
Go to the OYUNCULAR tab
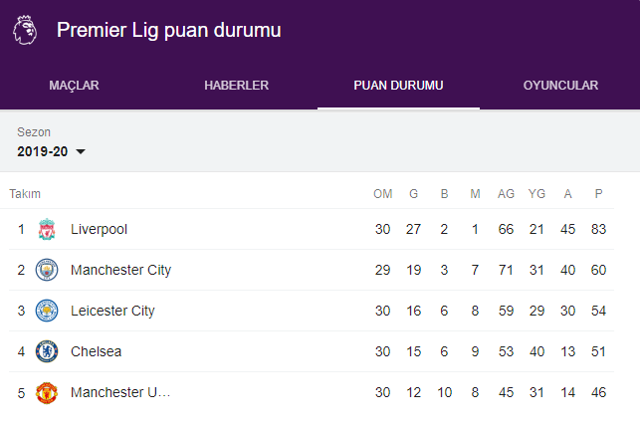click(560, 86)
